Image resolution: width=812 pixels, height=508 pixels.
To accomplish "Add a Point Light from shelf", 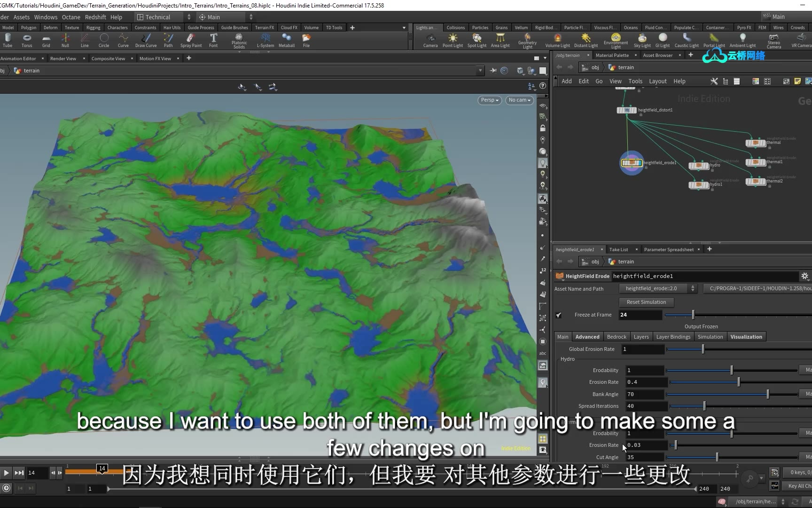I will [x=453, y=40].
